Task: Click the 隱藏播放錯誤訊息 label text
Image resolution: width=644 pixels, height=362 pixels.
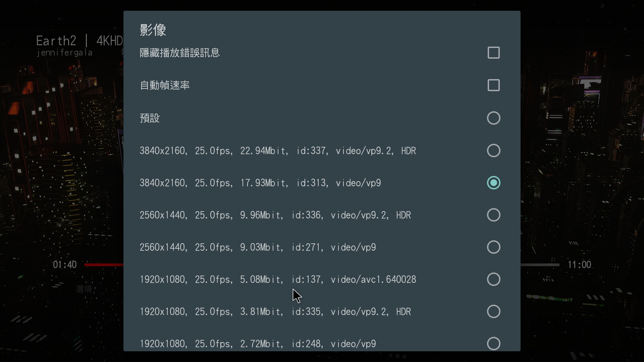Action: tap(179, 53)
